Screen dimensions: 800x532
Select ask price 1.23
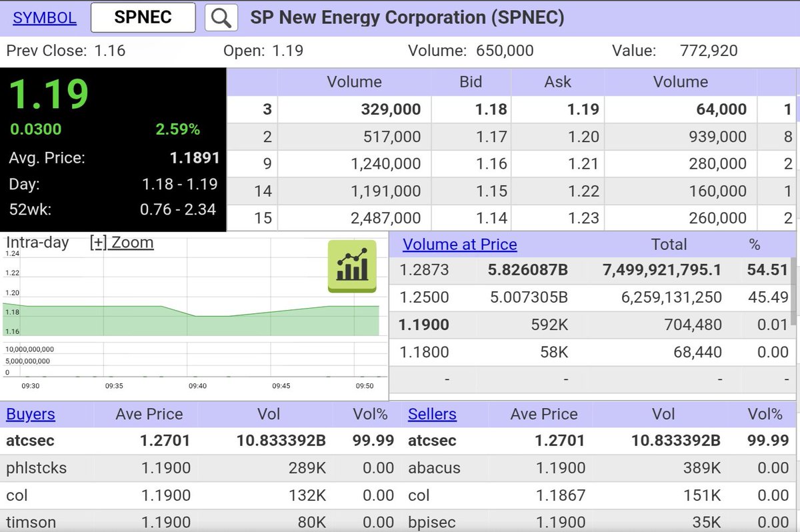click(584, 218)
